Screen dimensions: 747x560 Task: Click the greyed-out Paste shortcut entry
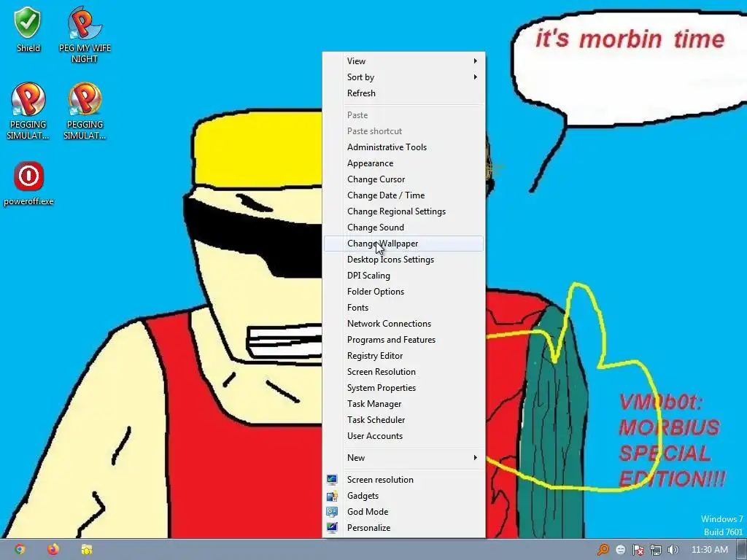tap(404, 131)
